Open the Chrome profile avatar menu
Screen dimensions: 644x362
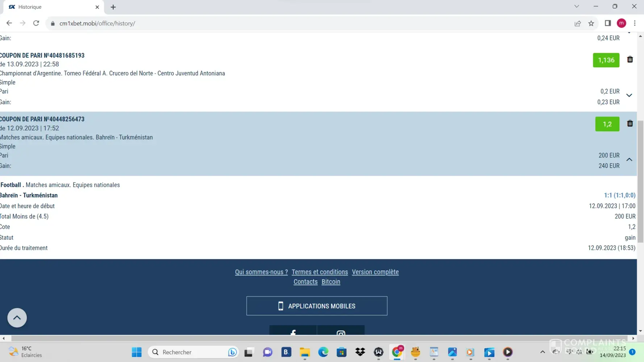coord(622,23)
